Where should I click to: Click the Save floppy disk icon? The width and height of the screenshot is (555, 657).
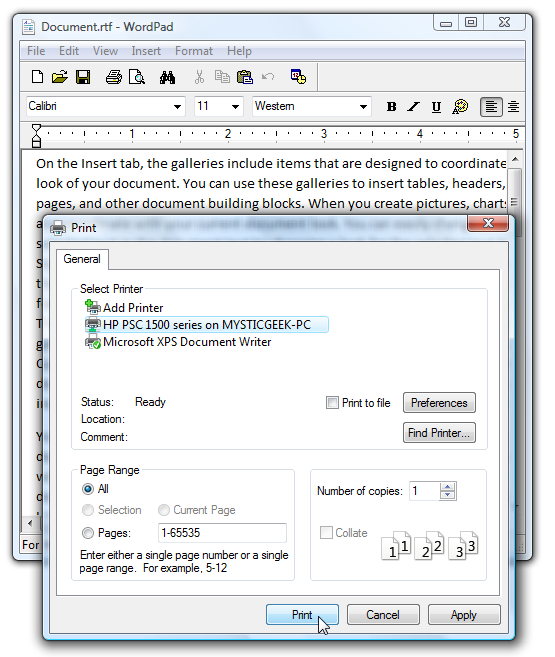pyautogui.click(x=83, y=77)
